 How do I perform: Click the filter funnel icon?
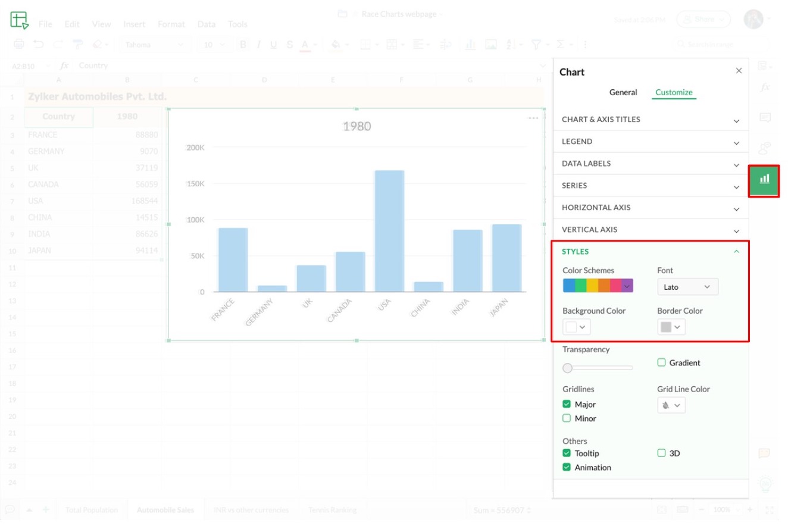pyautogui.click(x=536, y=45)
